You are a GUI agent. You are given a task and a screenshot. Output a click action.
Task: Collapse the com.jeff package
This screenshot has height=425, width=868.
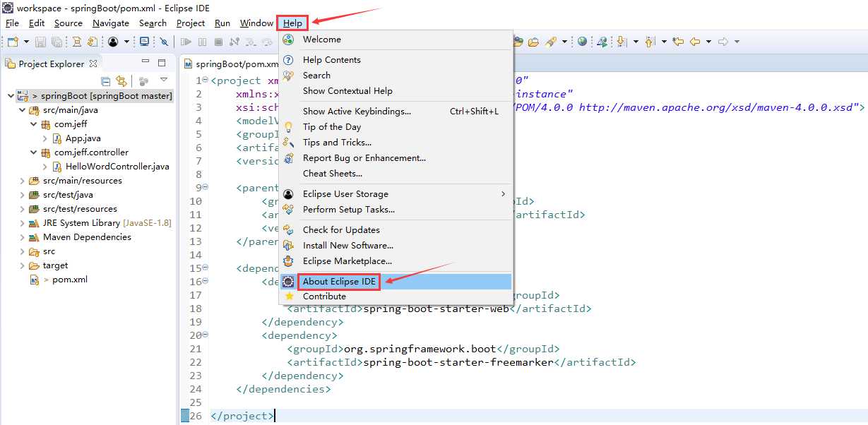pyautogui.click(x=34, y=124)
